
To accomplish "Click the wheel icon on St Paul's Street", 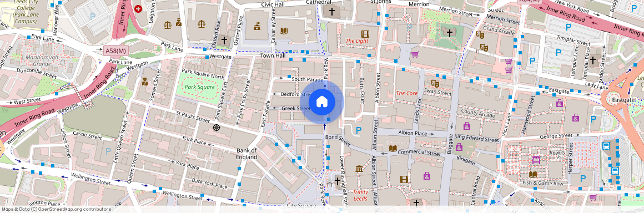I will point(217,128).
